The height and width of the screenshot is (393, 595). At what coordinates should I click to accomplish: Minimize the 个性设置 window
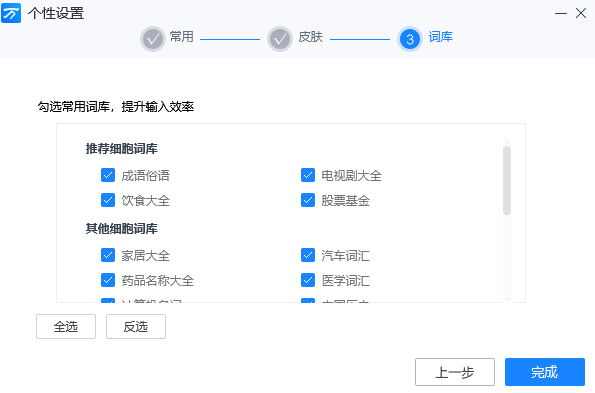click(x=561, y=14)
